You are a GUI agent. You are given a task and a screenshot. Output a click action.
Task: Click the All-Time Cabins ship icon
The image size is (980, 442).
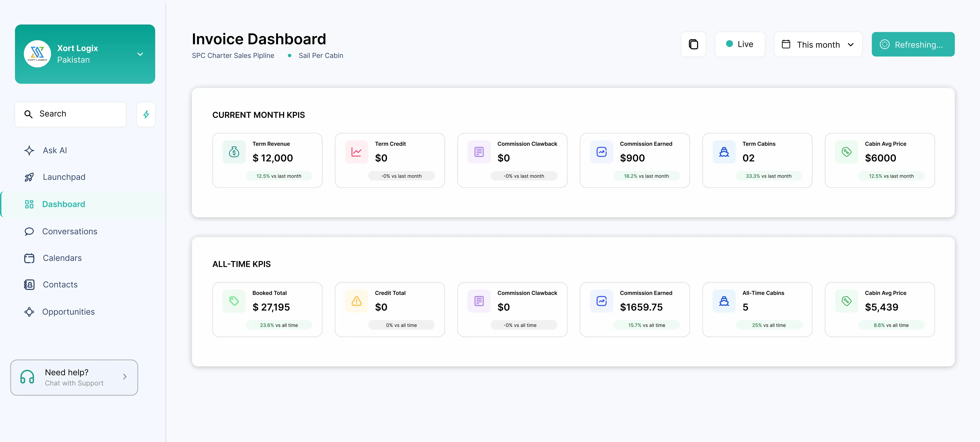pos(724,302)
